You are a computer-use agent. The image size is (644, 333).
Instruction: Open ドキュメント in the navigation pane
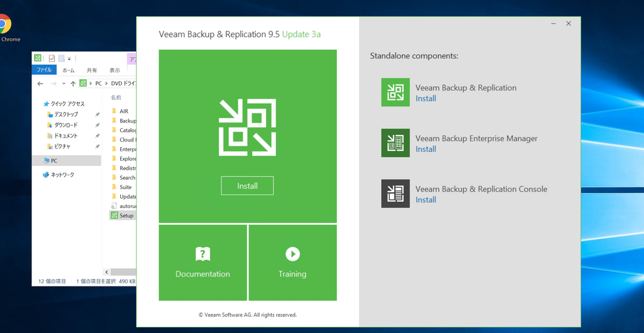(65, 136)
